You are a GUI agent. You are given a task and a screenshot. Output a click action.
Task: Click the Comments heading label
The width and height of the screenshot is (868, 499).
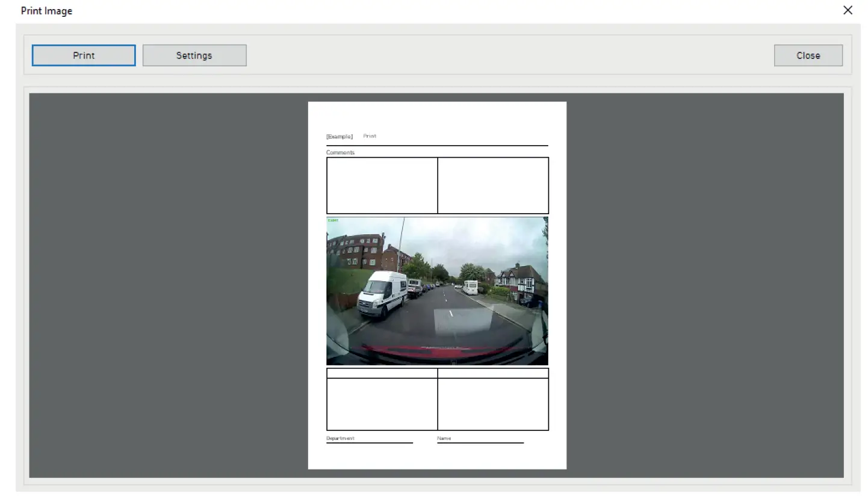pos(339,152)
